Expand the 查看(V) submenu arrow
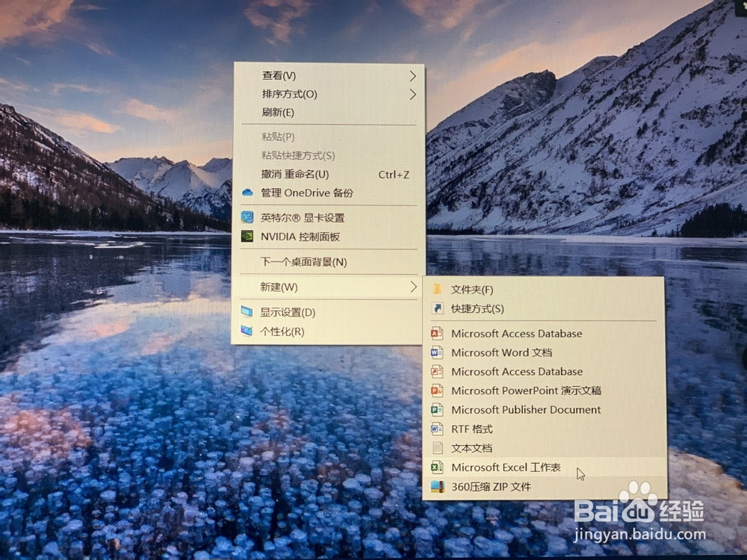Viewport: 747px width, 560px height. click(412, 75)
